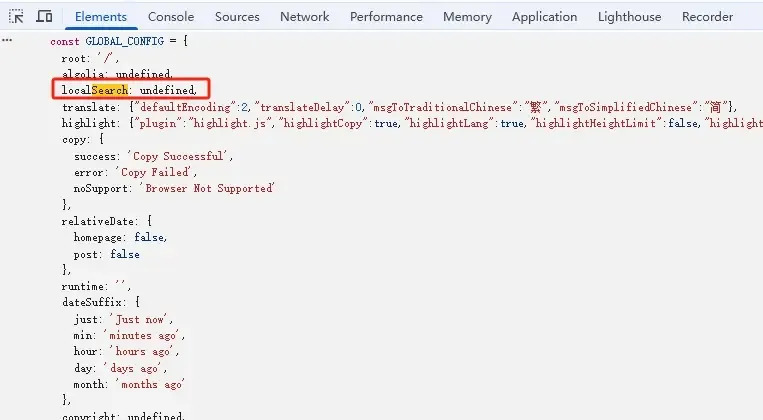763x420 pixels.
Task: Open the Memory tab
Action: tap(467, 17)
